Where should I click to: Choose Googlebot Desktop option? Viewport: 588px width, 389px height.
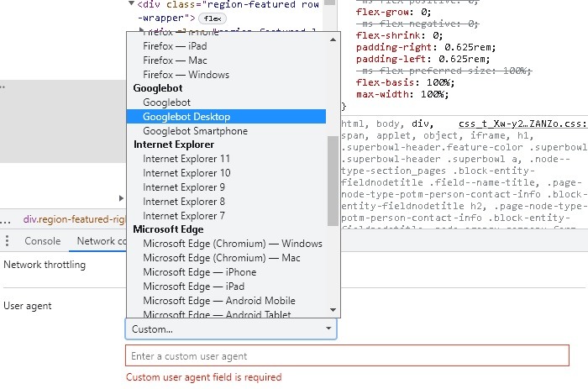pyautogui.click(x=226, y=117)
